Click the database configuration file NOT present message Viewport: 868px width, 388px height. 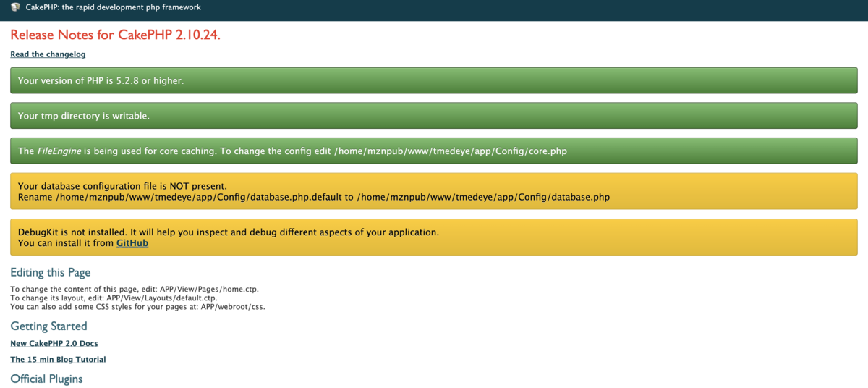pos(122,186)
